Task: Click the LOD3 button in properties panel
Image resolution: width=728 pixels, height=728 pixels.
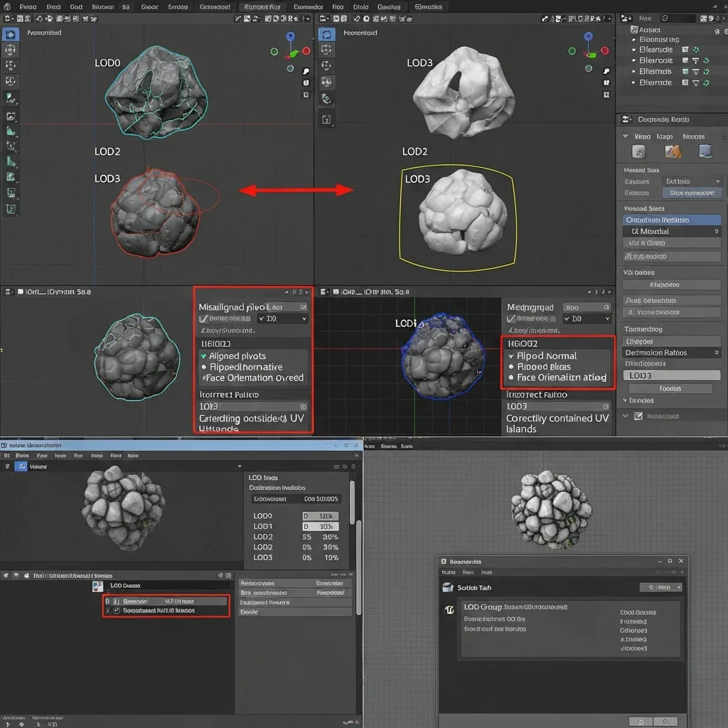Action: (672, 375)
